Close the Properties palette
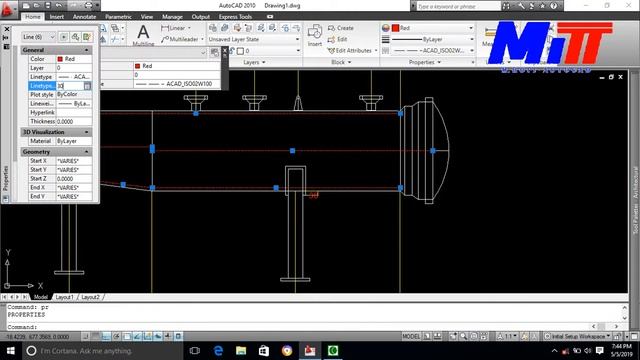 coord(7,29)
